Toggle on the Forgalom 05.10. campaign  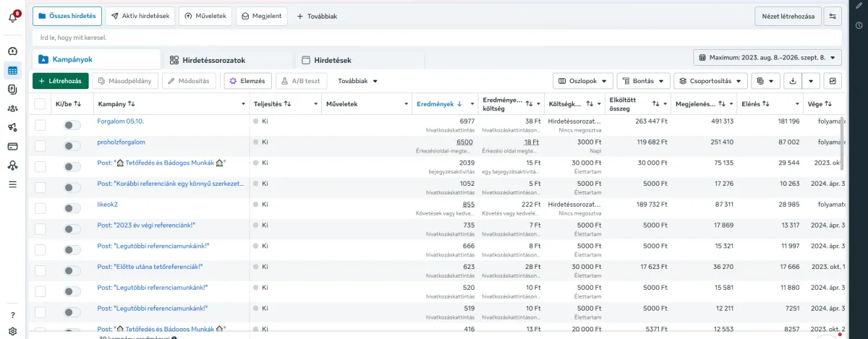point(72,125)
